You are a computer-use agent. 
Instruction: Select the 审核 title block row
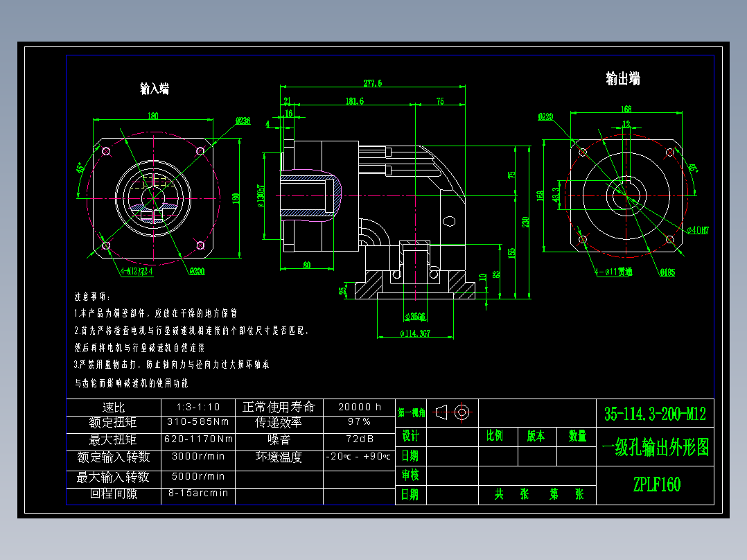410,475
